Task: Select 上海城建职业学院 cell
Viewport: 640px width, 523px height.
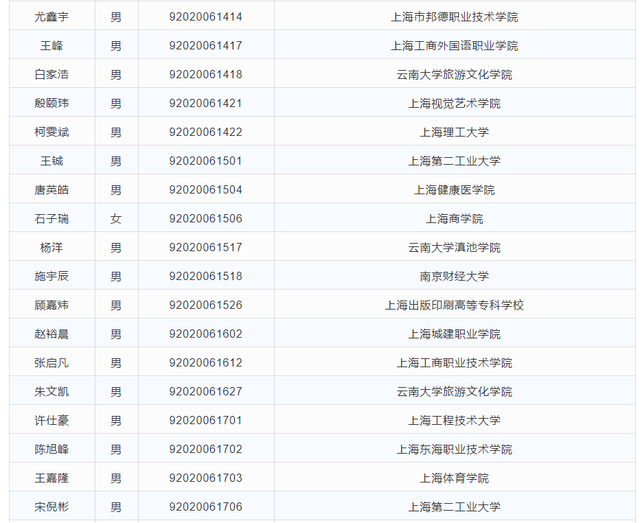Action: (454, 334)
